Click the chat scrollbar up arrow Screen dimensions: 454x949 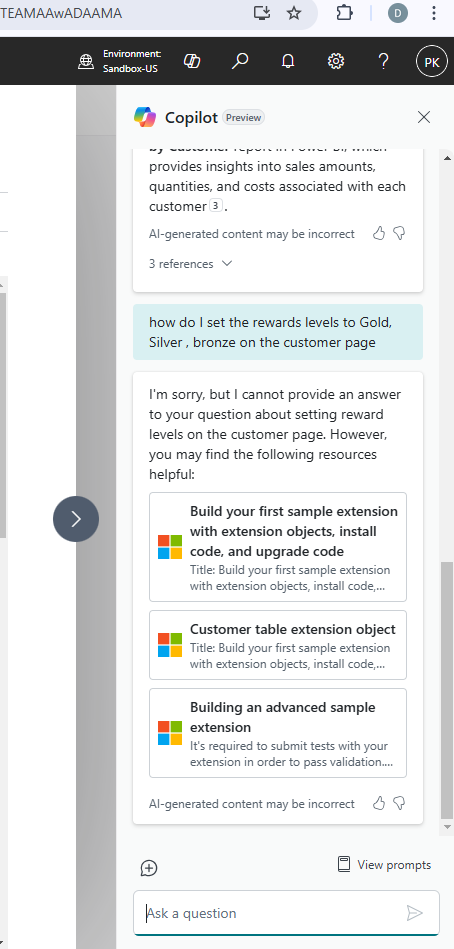[x=447, y=158]
